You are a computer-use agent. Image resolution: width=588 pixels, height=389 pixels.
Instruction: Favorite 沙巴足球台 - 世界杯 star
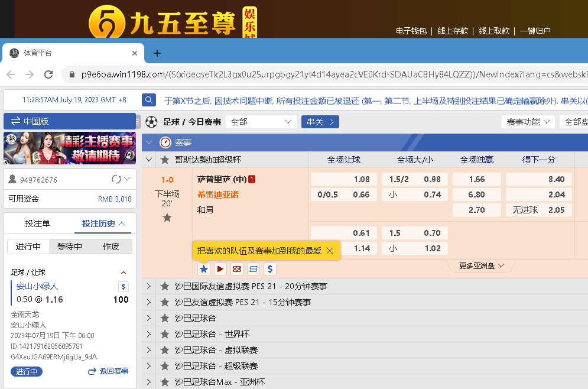[x=165, y=334]
